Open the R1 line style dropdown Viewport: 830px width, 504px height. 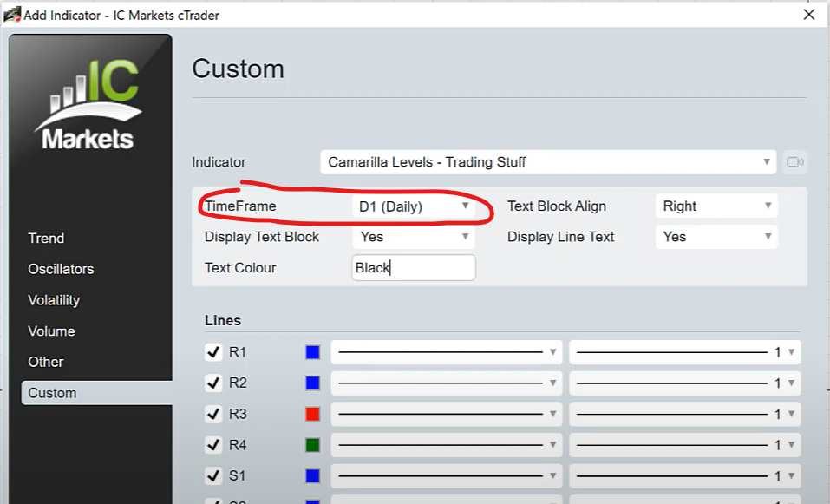pyautogui.click(x=447, y=352)
